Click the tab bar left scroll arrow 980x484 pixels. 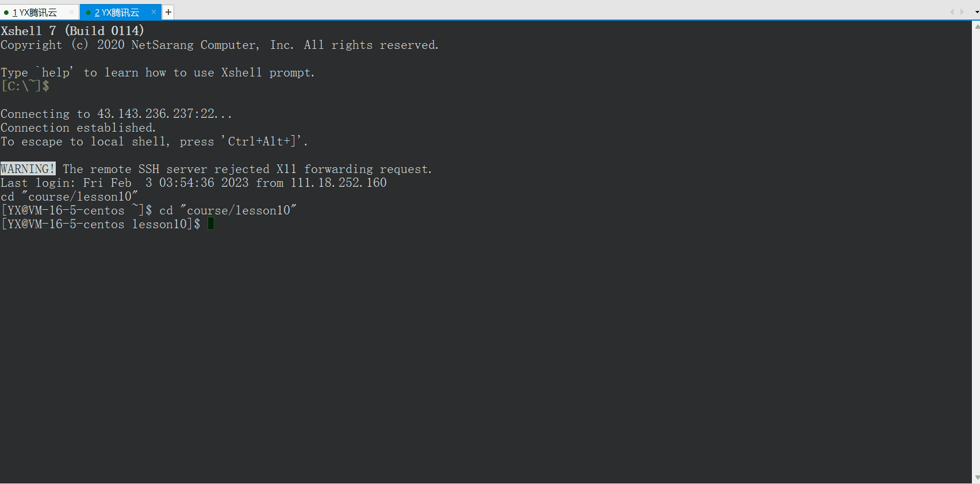coord(952,11)
